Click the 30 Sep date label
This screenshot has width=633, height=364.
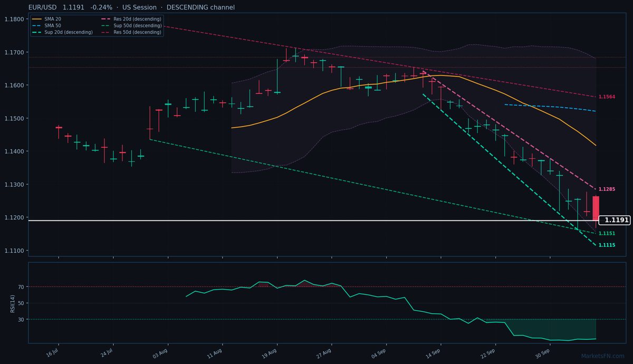543,352
